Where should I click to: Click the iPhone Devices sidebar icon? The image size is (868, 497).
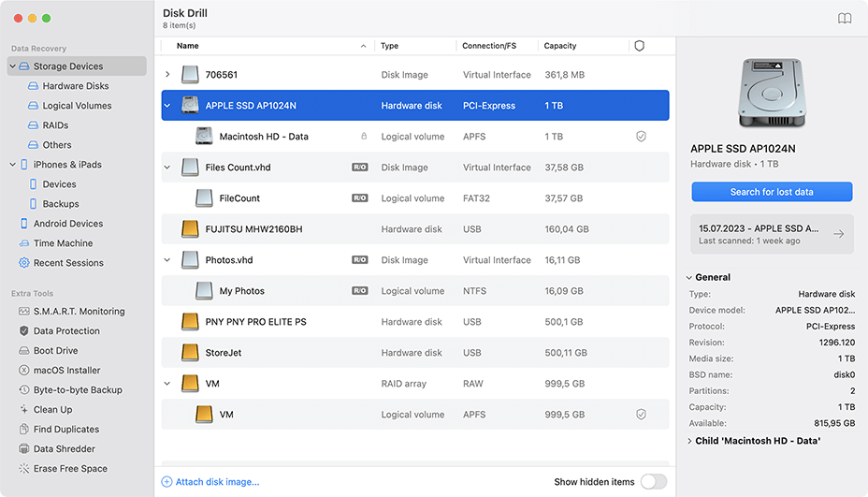34,184
